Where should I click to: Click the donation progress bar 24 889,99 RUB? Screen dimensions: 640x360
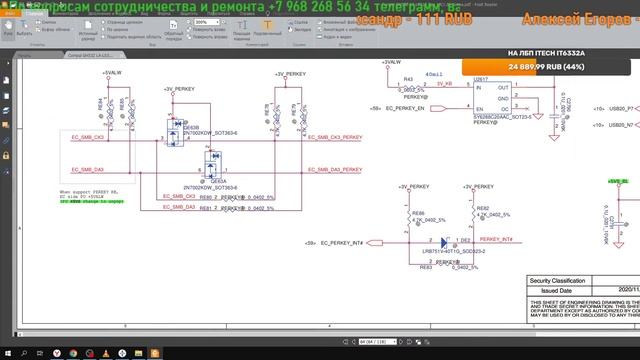click(546, 67)
